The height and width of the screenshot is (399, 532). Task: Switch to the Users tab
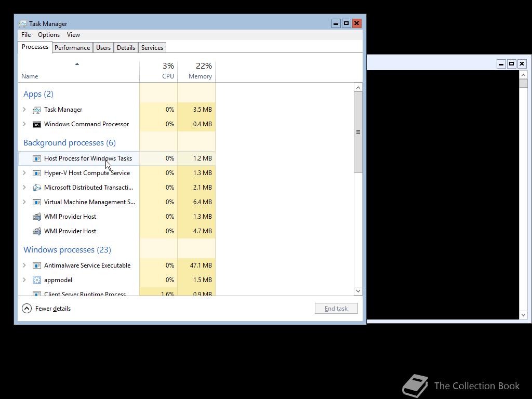[x=103, y=48]
